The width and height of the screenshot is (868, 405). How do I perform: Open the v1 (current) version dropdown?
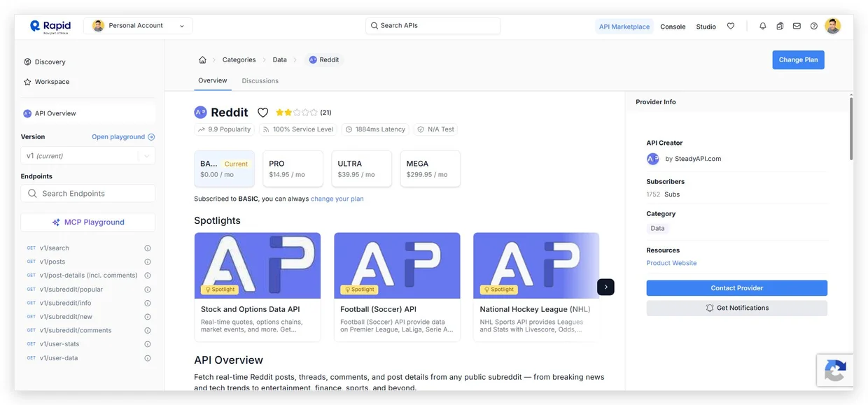click(x=88, y=156)
